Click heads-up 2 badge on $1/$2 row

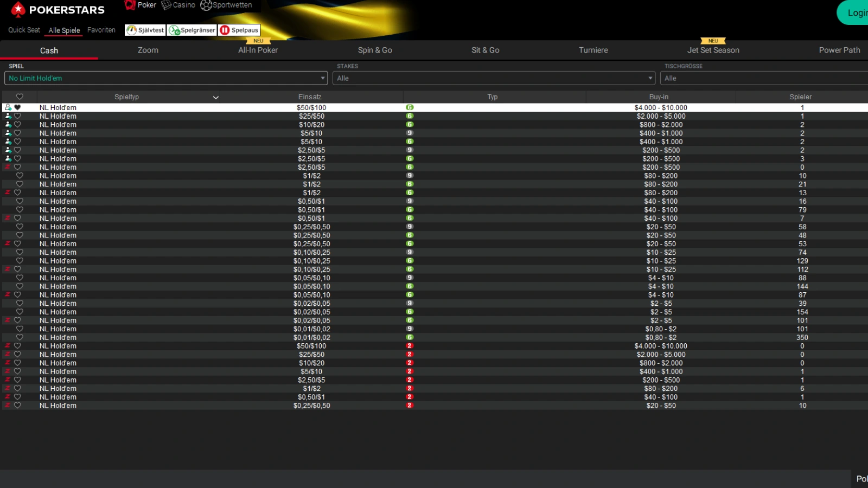pyautogui.click(x=410, y=388)
